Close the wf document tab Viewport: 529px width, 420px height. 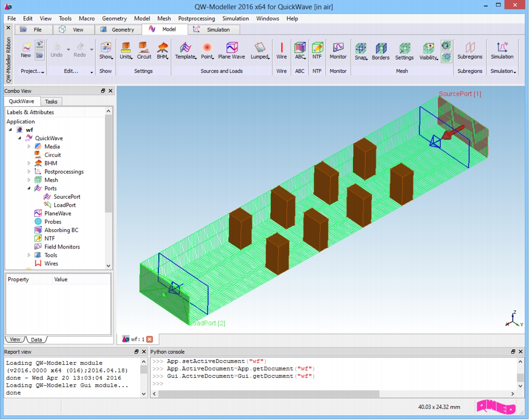pyautogui.click(x=149, y=339)
